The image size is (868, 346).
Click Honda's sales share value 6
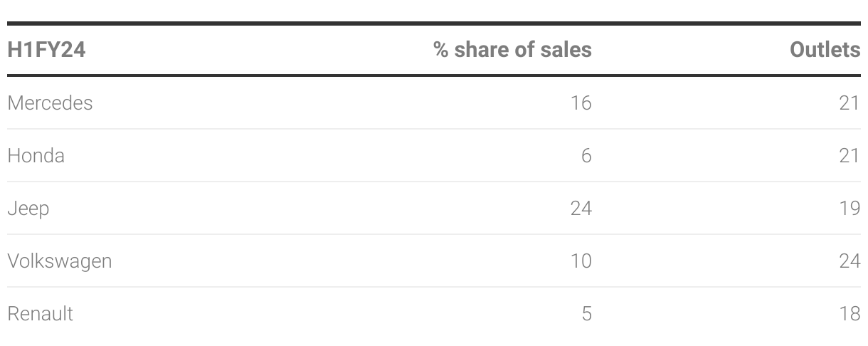[x=586, y=156]
